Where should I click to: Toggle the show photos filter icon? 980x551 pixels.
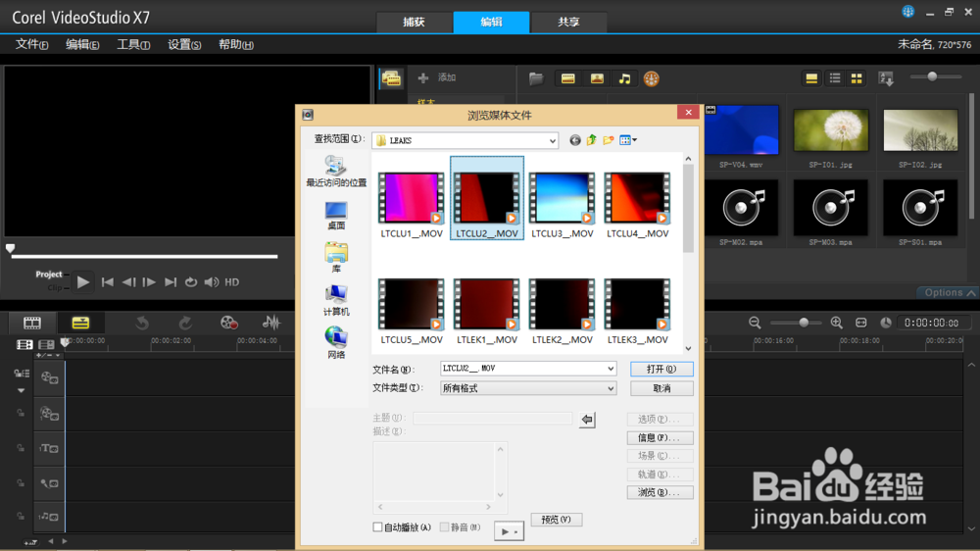pos(597,78)
